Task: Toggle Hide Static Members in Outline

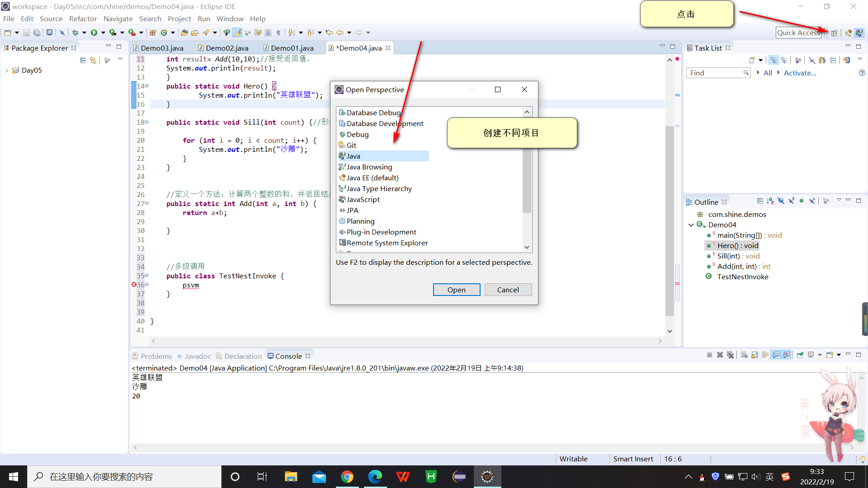Action: click(x=791, y=201)
